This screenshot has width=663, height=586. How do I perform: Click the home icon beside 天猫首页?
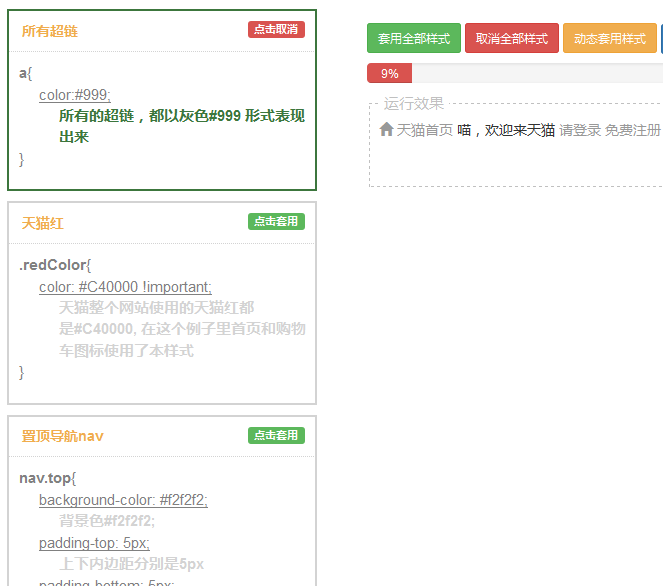point(386,129)
